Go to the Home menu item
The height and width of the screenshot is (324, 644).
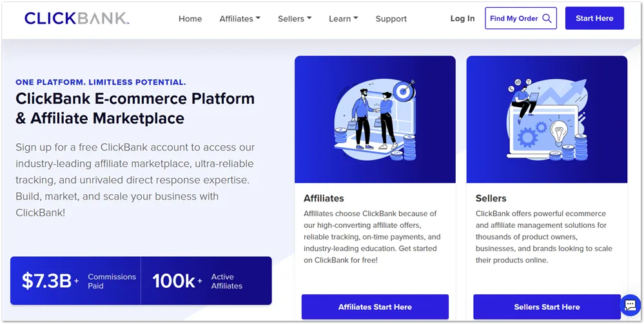point(190,19)
